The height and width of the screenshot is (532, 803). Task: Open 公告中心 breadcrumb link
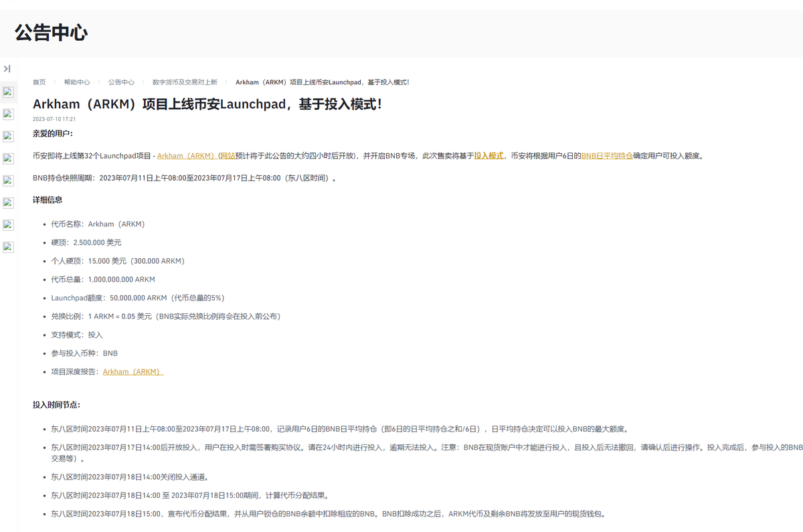pyautogui.click(x=121, y=82)
